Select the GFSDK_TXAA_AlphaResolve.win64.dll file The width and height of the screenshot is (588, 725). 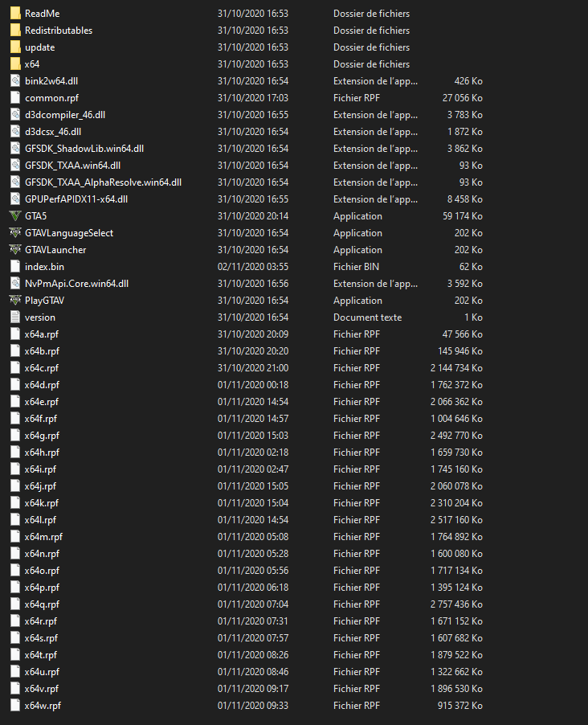click(103, 182)
